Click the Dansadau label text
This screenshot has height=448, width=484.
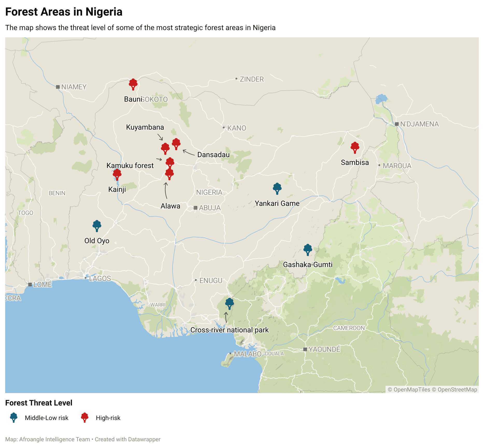coord(213,155)
